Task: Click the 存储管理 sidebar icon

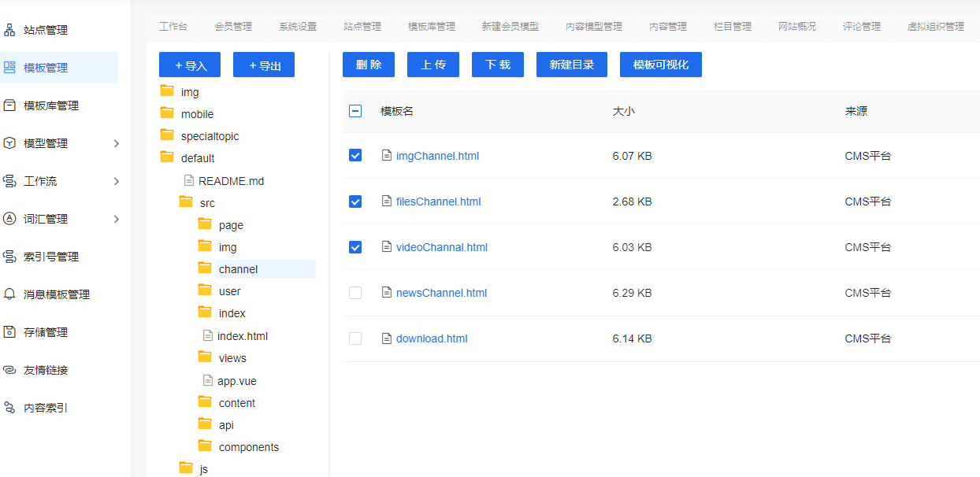Action: [9, 332]
